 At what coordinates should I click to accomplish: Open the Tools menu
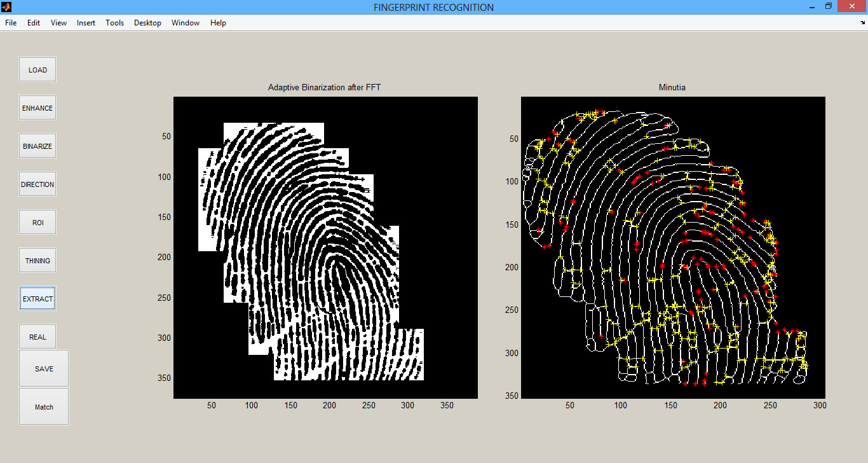pos(114,23)
